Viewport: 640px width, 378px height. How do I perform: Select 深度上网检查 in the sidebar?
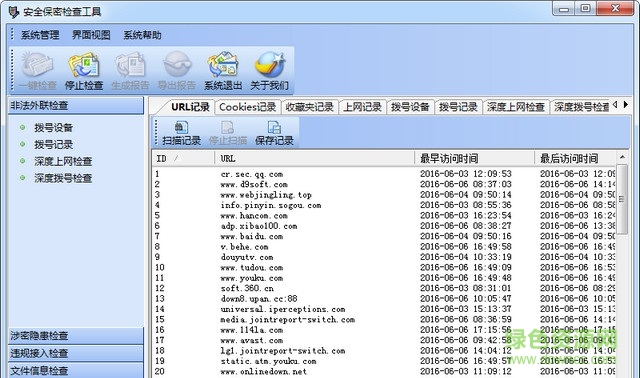[x=63, y=161]
